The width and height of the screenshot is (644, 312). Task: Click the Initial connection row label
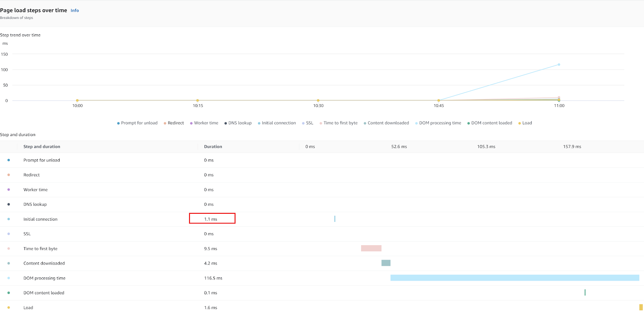coord(40,219)
